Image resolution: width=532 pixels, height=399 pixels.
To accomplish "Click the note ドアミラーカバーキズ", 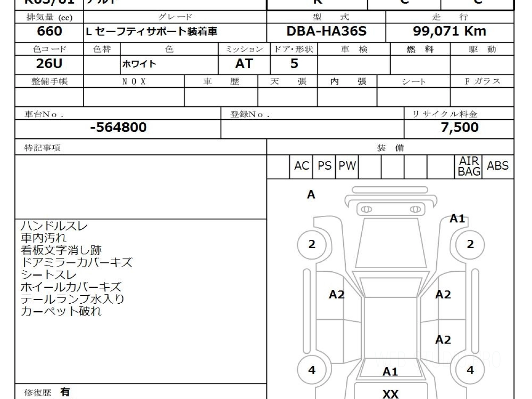I will click(x=76, y=262).
